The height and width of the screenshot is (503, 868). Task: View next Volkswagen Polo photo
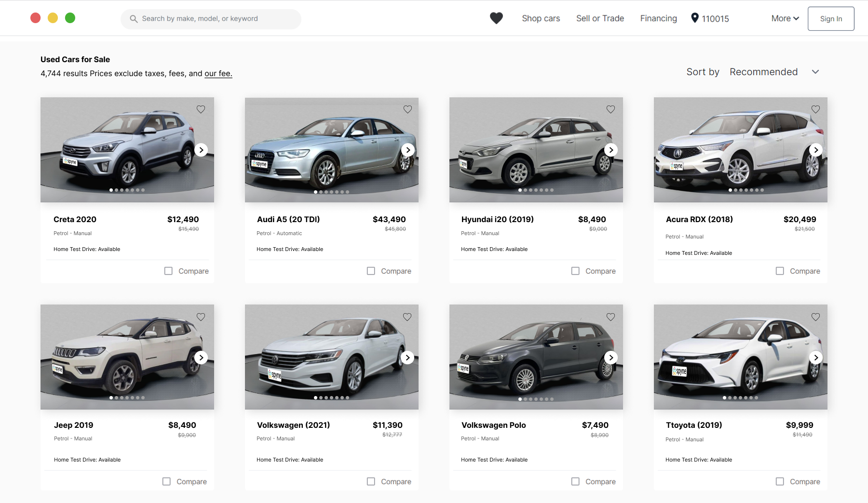tap(611, 357)
